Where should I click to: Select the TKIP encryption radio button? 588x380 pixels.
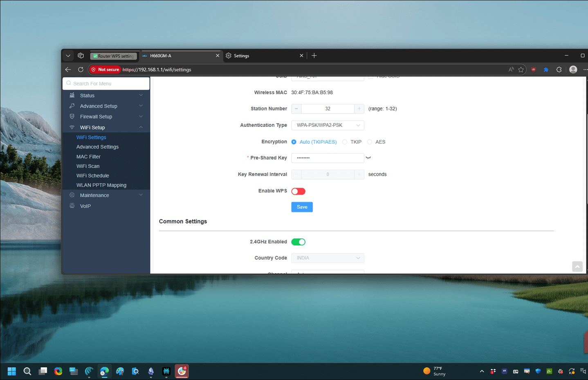(345, 142)
